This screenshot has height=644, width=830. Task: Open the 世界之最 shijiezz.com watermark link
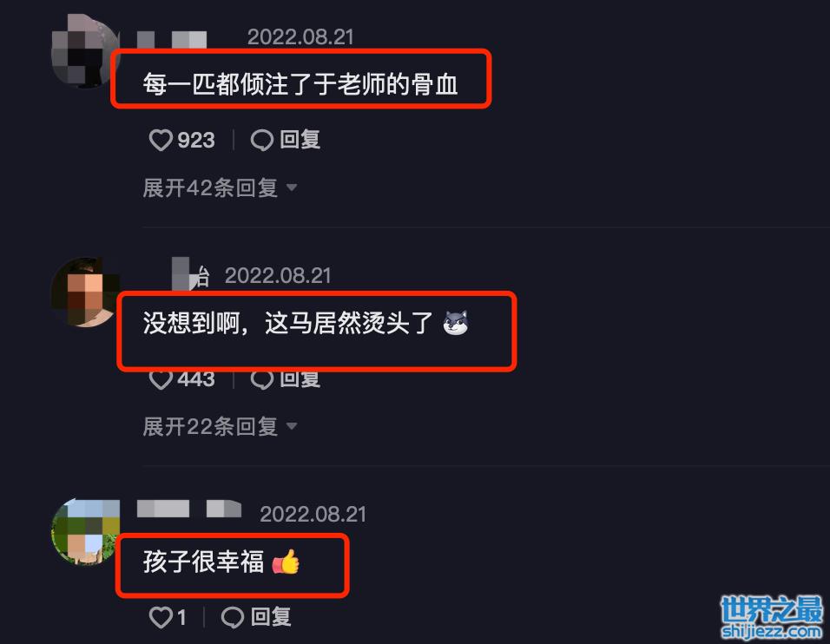point(773,617)
